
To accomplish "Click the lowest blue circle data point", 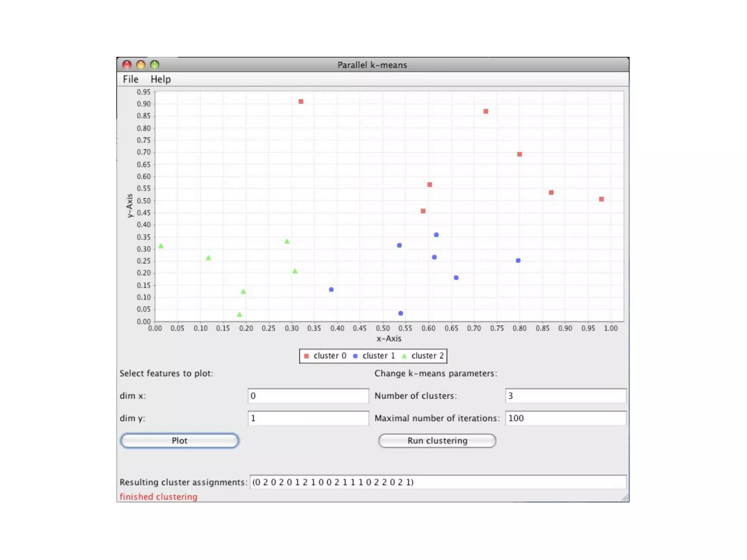I will [x=400, y=313].
